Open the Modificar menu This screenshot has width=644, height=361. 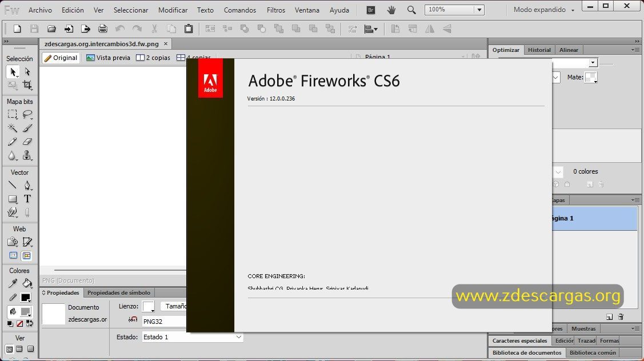[x=173, y=10]
